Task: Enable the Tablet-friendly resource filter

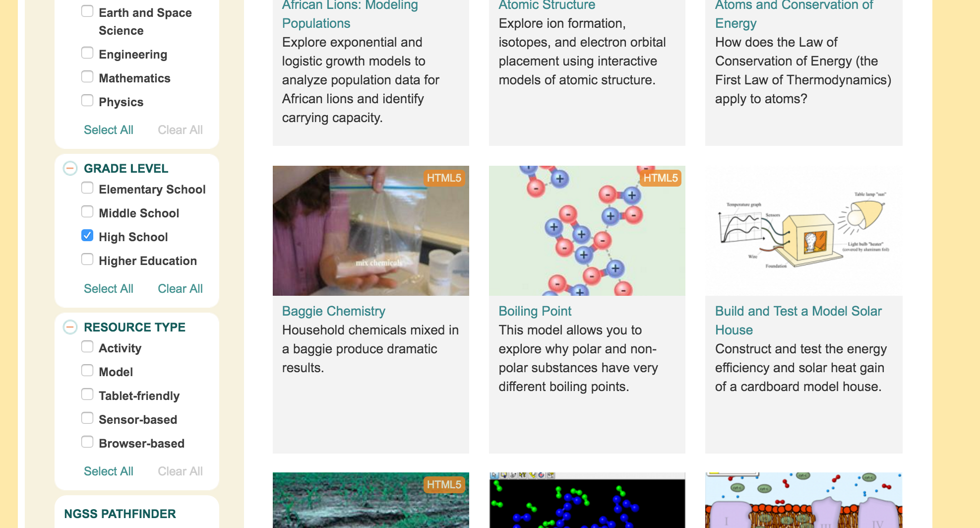Action: pos(87,395)
